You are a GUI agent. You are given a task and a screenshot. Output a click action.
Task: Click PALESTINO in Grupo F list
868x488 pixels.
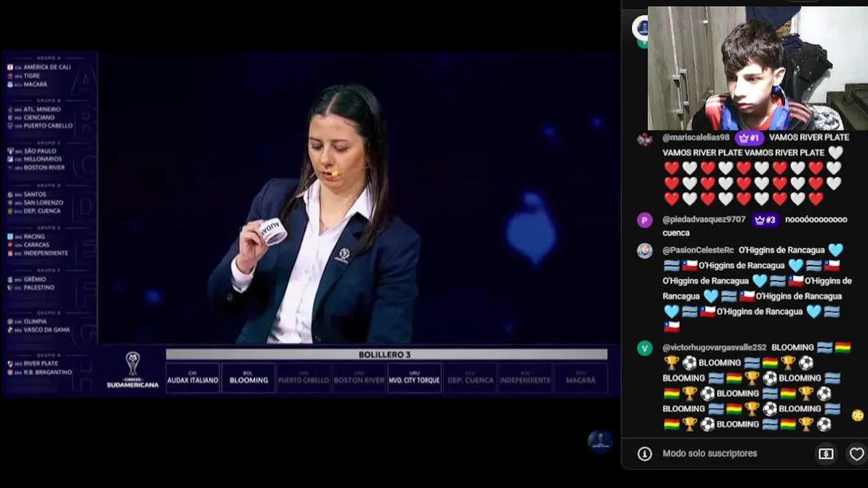tap(39, 287)
